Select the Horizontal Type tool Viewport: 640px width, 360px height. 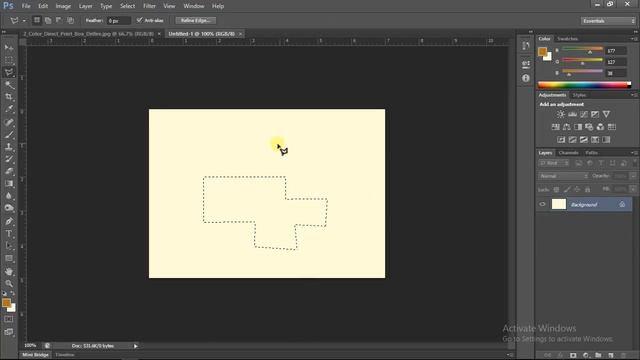click(9, 233)
